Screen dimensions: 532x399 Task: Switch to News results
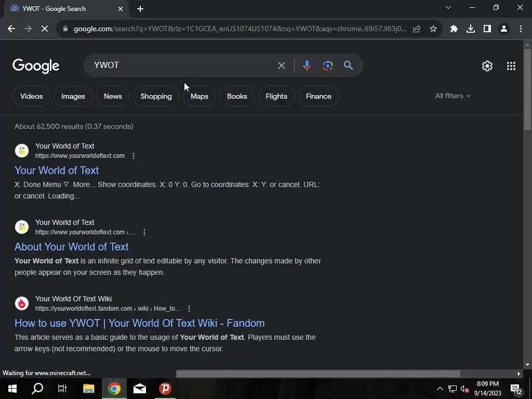(x=113, y=96)
